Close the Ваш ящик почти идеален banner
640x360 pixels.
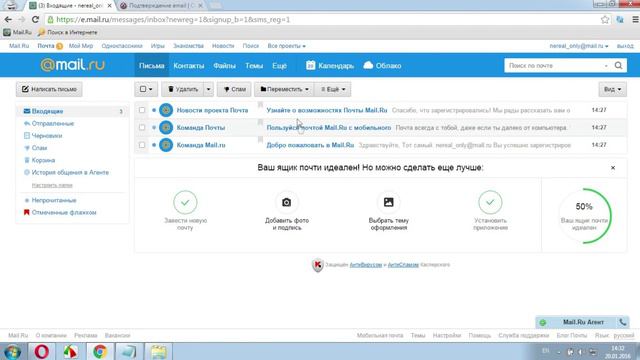[x=613, y=168]
